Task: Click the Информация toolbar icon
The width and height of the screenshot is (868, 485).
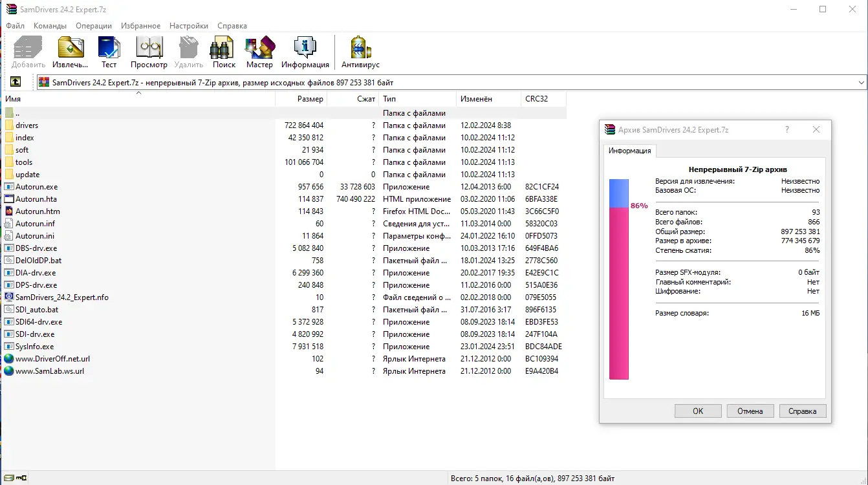Action: click(x=305, y=47)
